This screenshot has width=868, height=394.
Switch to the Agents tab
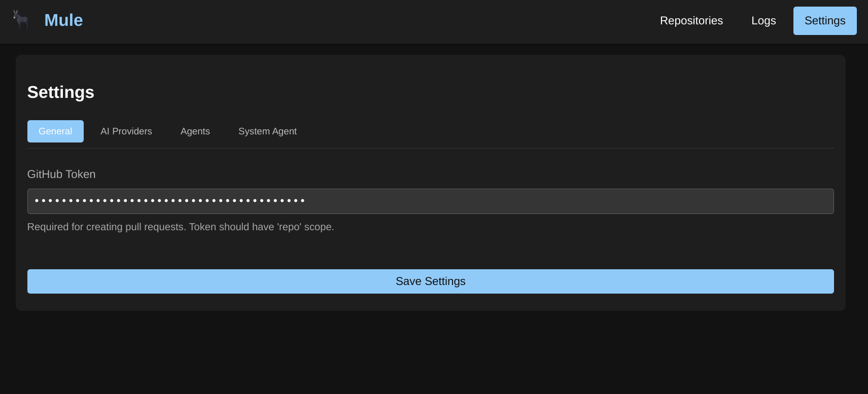(195, 131)
